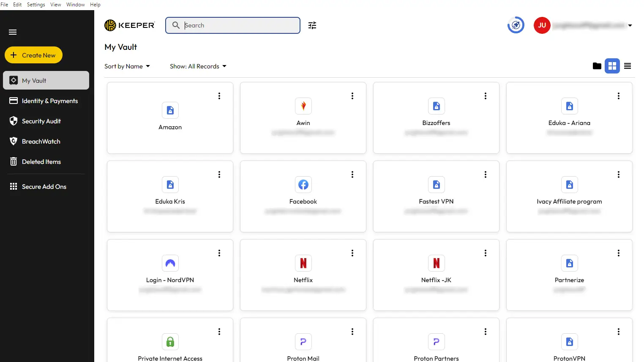Viewport: 644px width, 362px height.
Task: Go to My Vault in sidebar
Action: click(46, 80)
